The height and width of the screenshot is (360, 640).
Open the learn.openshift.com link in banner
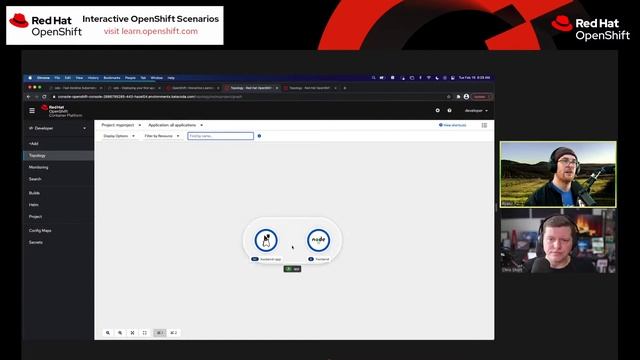tap(151, 31)
